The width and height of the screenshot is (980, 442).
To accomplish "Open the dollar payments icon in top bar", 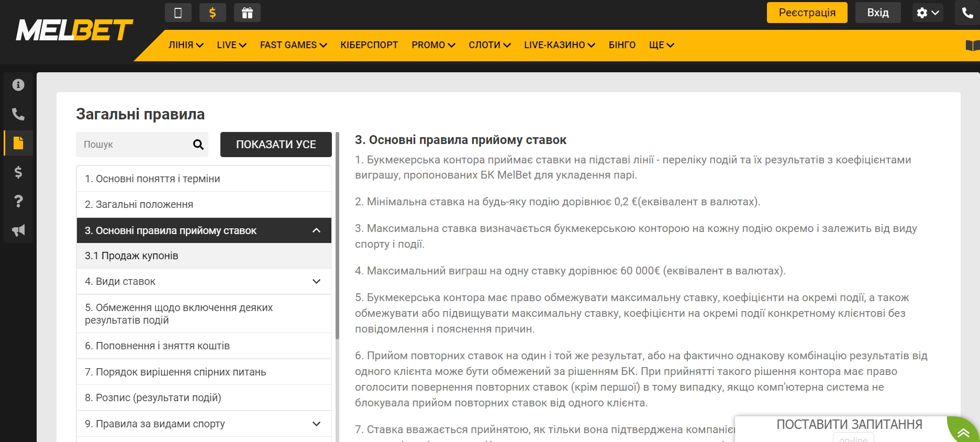I will click(213, 13).
